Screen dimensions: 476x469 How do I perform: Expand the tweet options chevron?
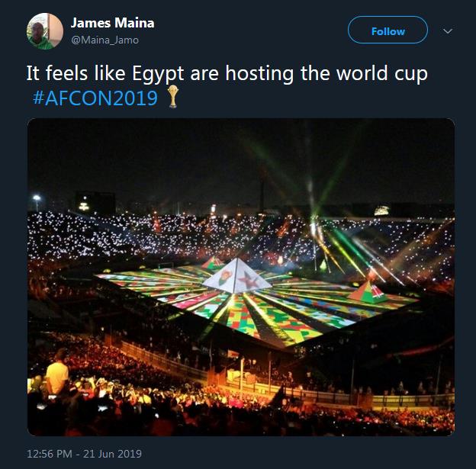pos(448,31)
